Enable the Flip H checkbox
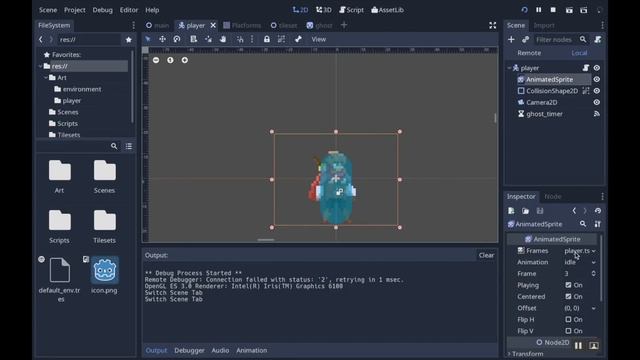Image resolution: width=640 pixels, height=360 pixels. tap(568, 319)
